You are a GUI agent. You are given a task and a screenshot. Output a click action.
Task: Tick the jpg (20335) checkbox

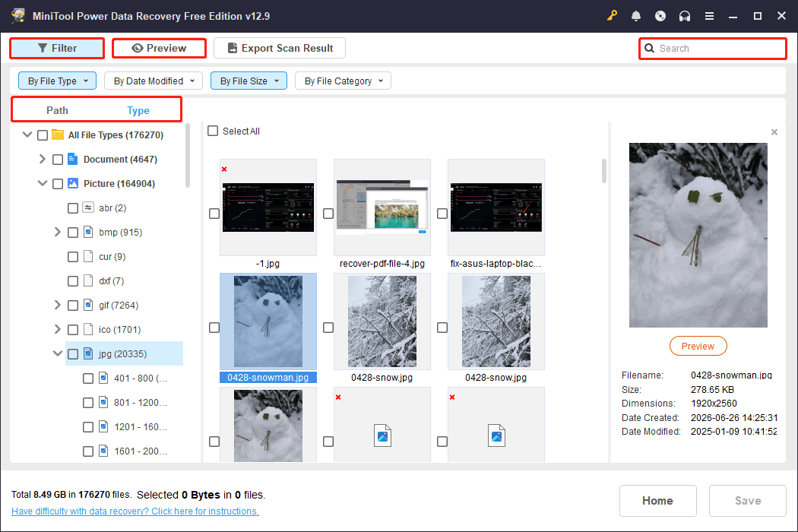point(73,354)
